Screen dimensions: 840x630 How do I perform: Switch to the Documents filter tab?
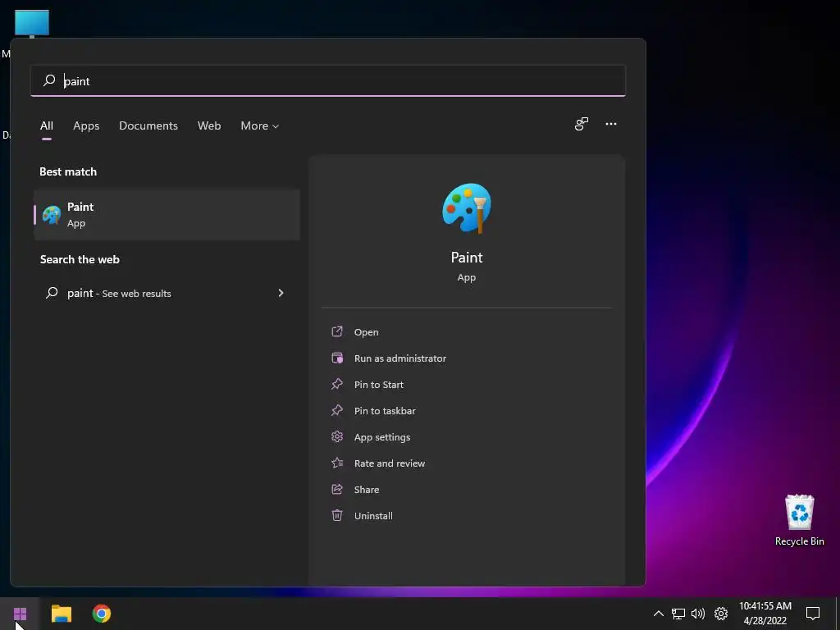pos(148,126)
